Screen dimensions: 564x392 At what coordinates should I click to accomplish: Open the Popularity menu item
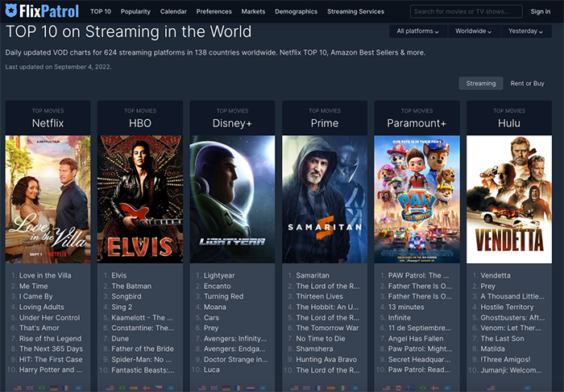pyautogui.click(x=135, y=11)
